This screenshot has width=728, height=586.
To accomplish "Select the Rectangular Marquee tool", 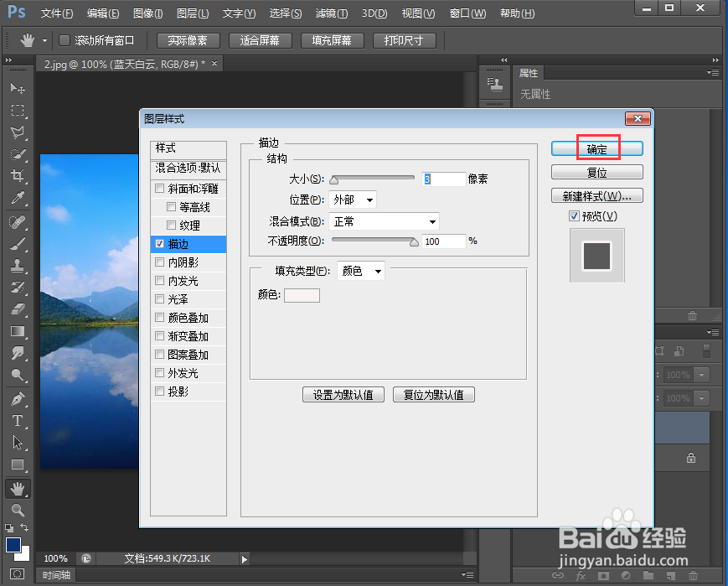I will [18, 110].
